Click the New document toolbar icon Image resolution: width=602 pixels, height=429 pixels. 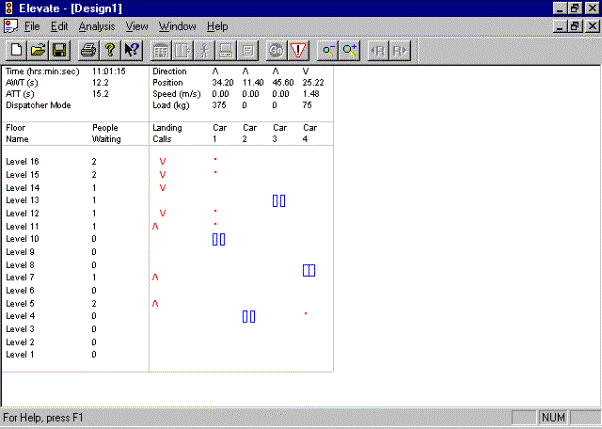17,49
